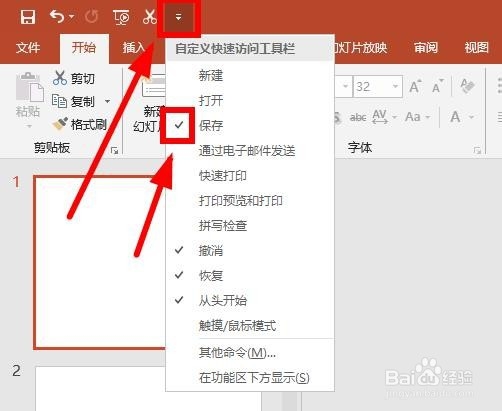The image size is (502, 411).
Task: Expand the 复制 dropdown arrow
Action: tap(107, 101)
